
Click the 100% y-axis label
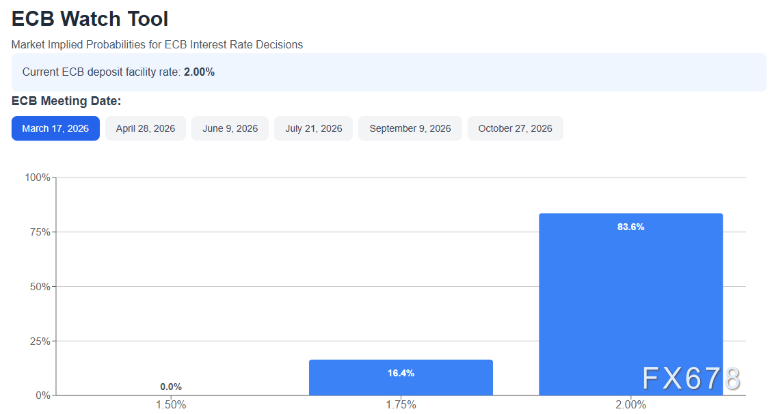tap(37, 178)
